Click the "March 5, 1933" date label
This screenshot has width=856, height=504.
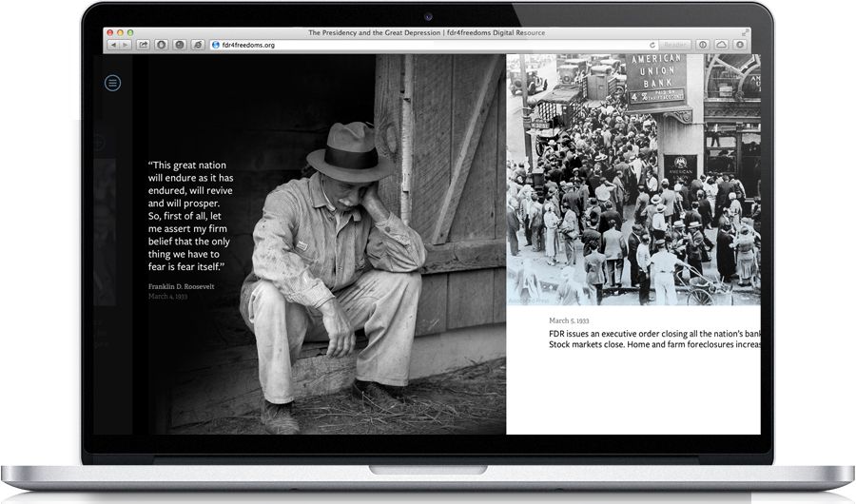coord(569,320)
